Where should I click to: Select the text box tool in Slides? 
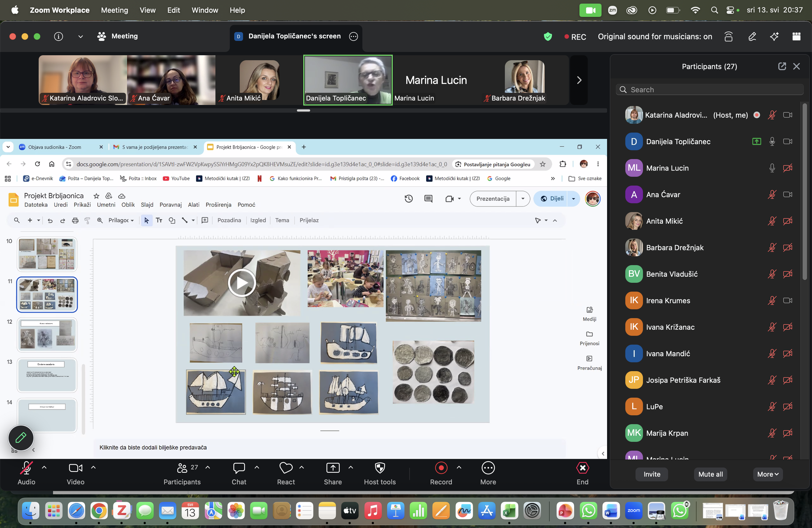click(159, 220)
